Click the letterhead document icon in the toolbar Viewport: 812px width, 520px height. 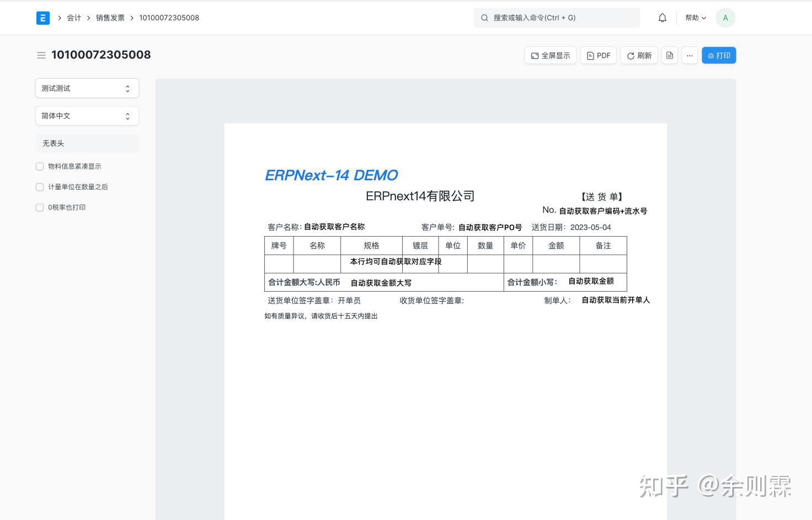click(x=669, y=55)
